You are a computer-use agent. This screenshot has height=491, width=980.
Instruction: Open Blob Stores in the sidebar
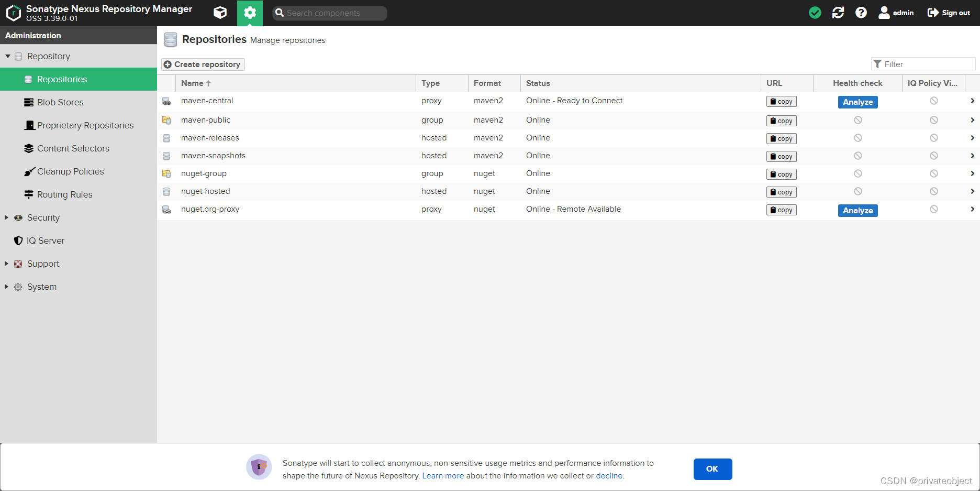click(x=79, y=102)
